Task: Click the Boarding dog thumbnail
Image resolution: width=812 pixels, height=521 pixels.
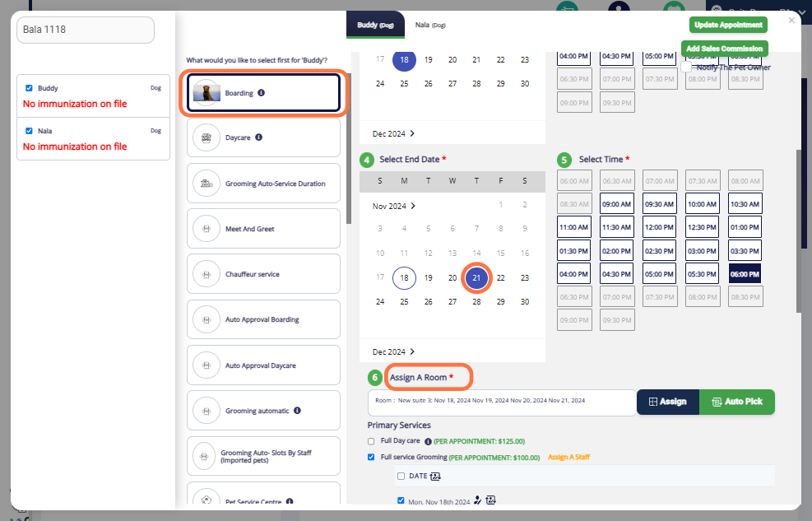Action: tap(206, 93)
